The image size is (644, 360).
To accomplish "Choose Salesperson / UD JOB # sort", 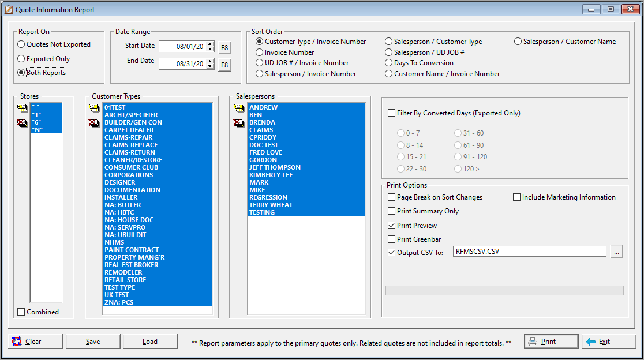I will coord(425,52).
